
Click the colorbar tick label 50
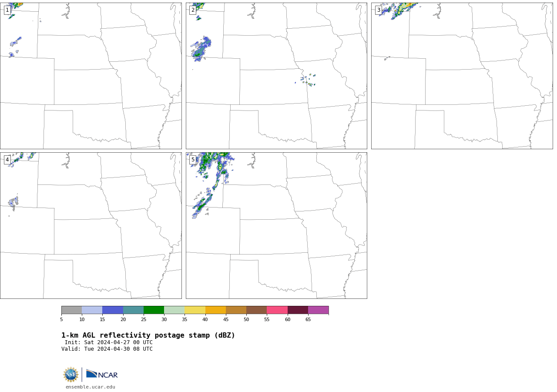click(246, 320)
